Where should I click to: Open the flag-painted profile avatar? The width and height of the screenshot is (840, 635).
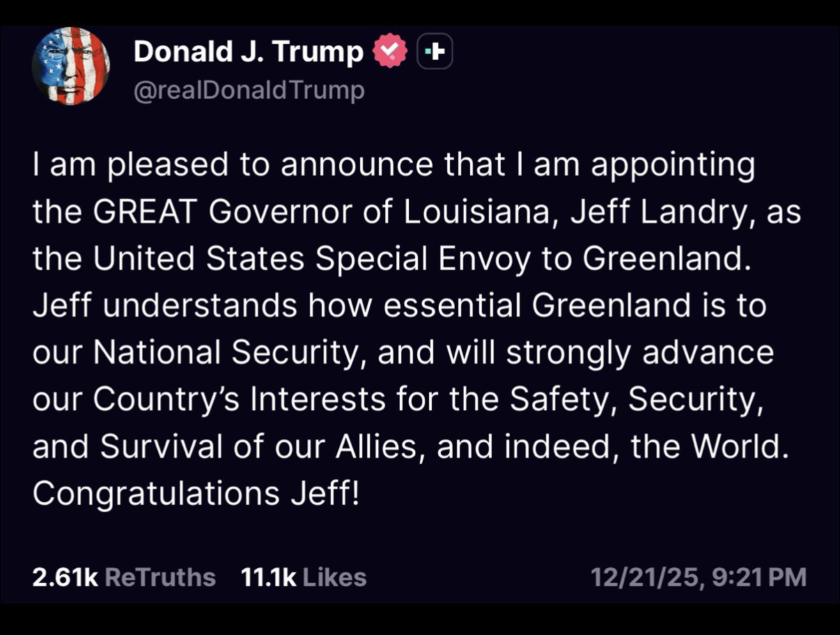point(70,66)
